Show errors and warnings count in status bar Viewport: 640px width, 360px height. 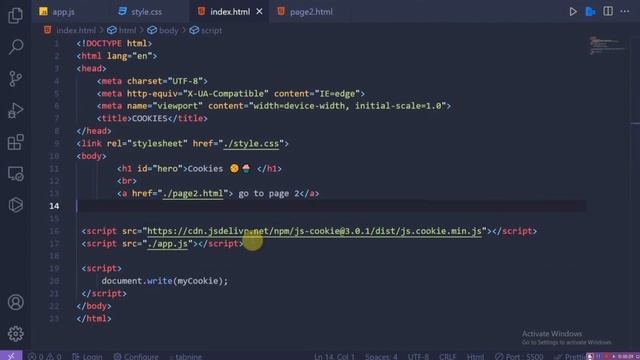point(44,356)
